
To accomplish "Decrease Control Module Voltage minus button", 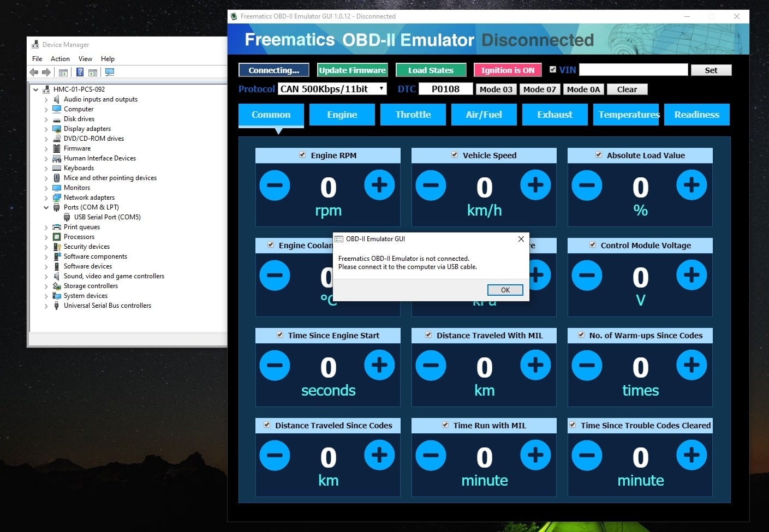I will coord(587,275).
